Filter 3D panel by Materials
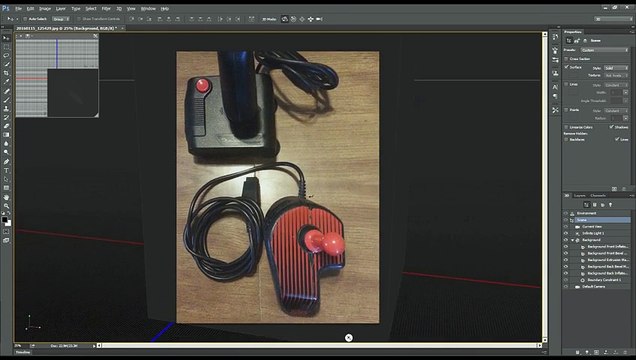 [x=602, y=205]
